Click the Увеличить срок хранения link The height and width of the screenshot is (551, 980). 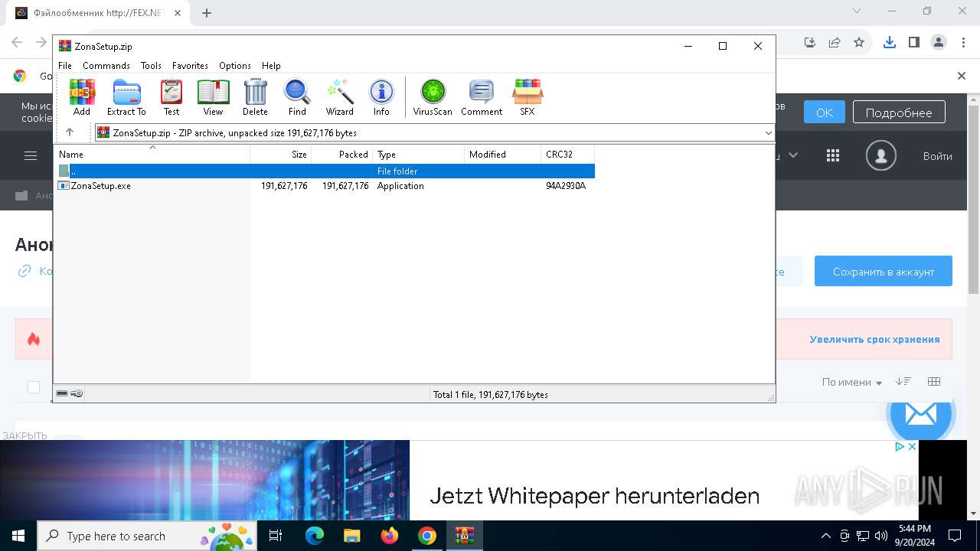[x=874, y=340]
